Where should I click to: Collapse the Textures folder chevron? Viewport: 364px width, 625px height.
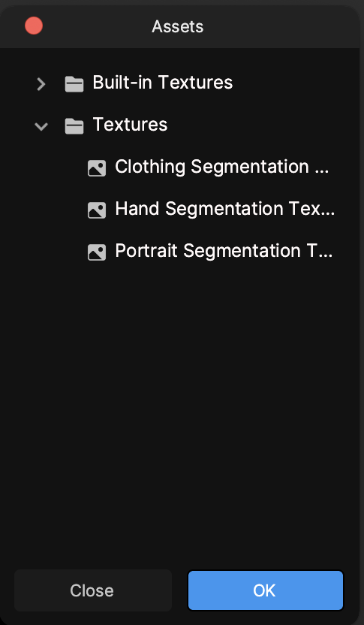pos(41,126)
